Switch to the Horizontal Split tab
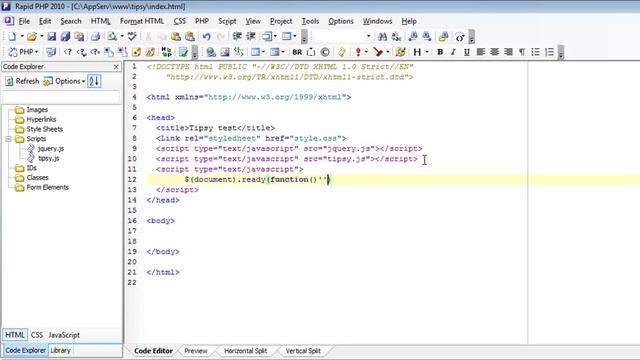Viewport: 640px width, 360px height. (245, 351)
